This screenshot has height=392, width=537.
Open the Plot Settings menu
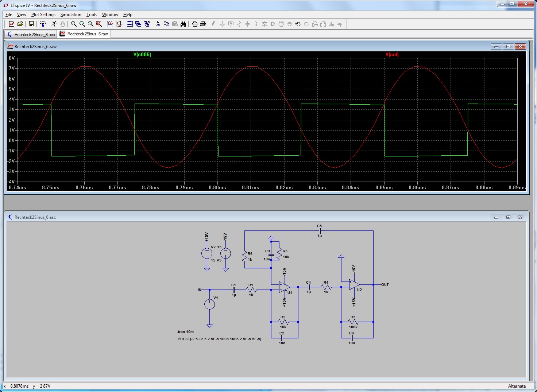pos(43,15)
